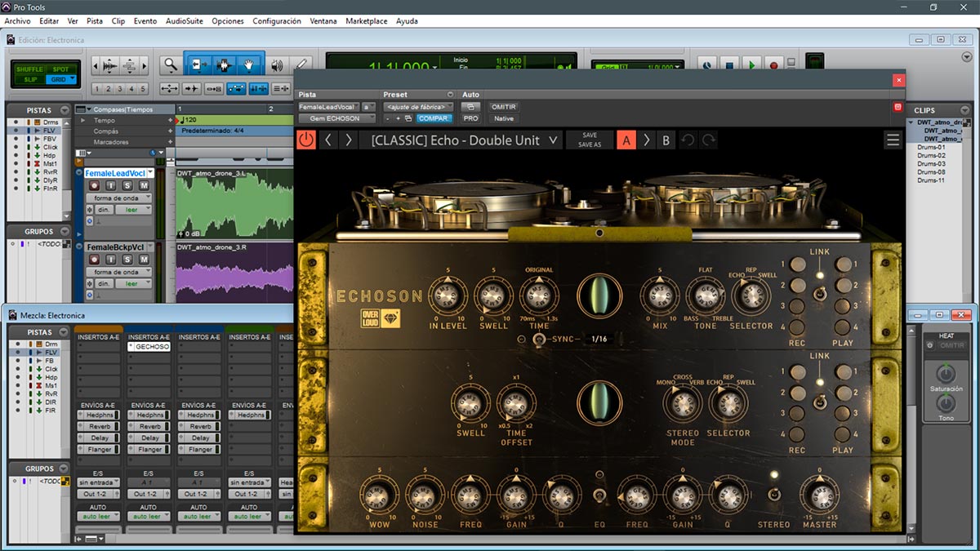The width and height of the screenshot is (980, 551).
Task: Click SAVE in the Echoson toolbar
Action: tap(589, 136)
